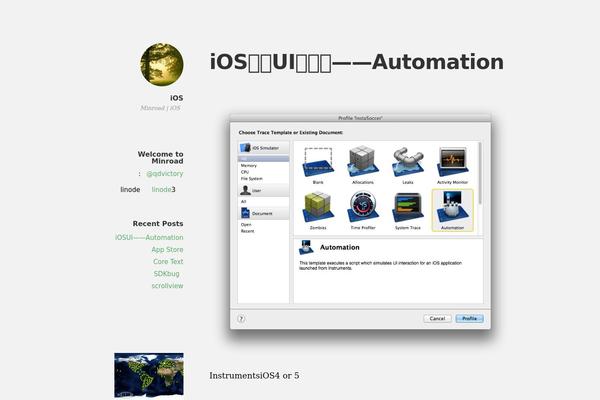Click the Document sidebar icon

pos(245,213)
